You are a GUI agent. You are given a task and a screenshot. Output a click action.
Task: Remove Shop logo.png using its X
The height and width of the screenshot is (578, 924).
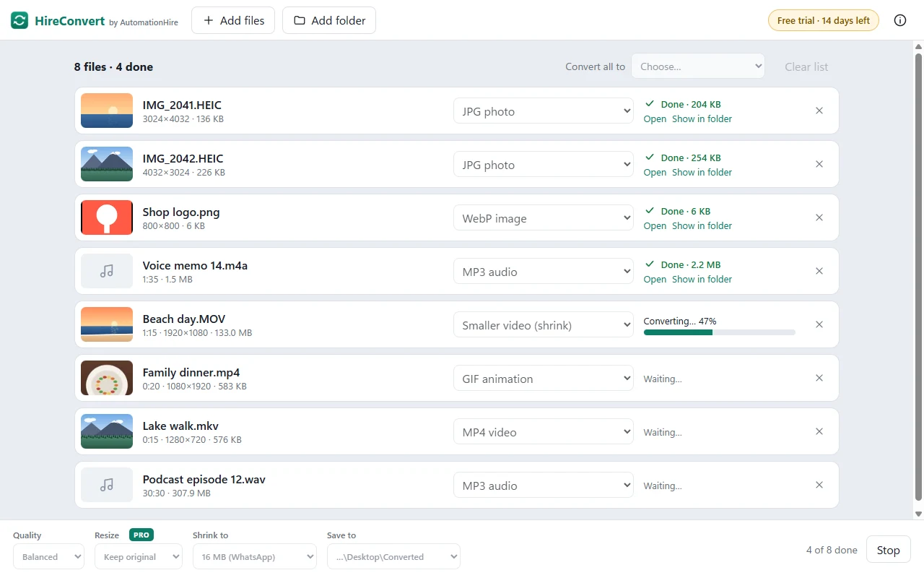(x=819, y=217)
